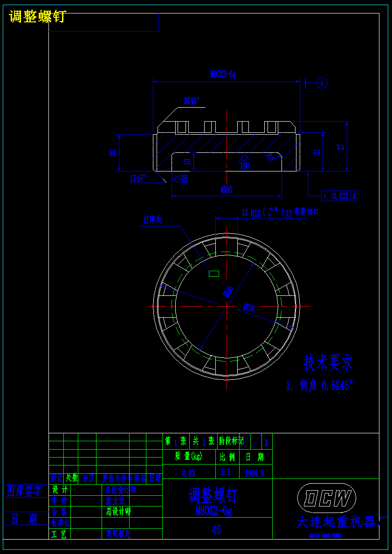Select the 处数 revision header cell
The width and height of the screenshot is (392, 554).
tap(72, 479)
